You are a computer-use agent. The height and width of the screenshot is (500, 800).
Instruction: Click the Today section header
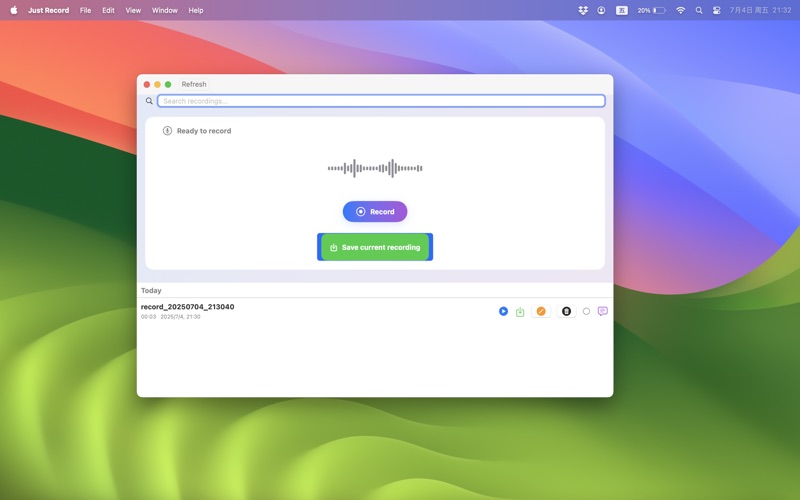[x=151, y=290]
